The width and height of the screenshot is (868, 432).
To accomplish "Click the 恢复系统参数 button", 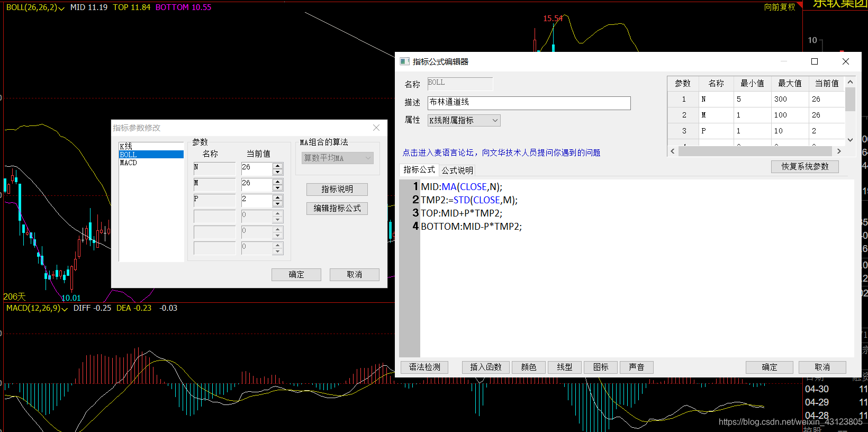I will [805, 166].
